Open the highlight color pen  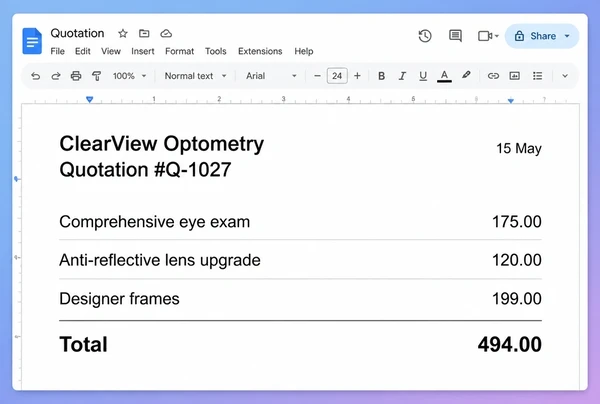coord(466,75)
